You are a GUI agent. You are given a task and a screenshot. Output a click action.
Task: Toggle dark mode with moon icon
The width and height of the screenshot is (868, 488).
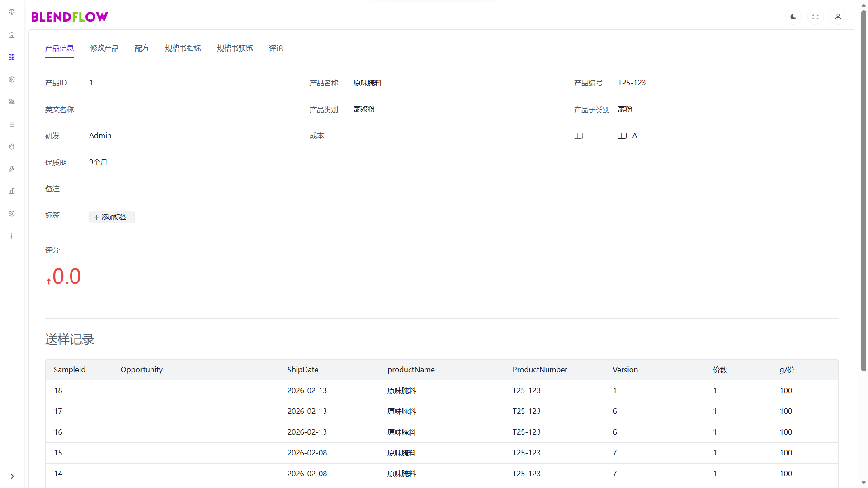click(x=793, y=17)
